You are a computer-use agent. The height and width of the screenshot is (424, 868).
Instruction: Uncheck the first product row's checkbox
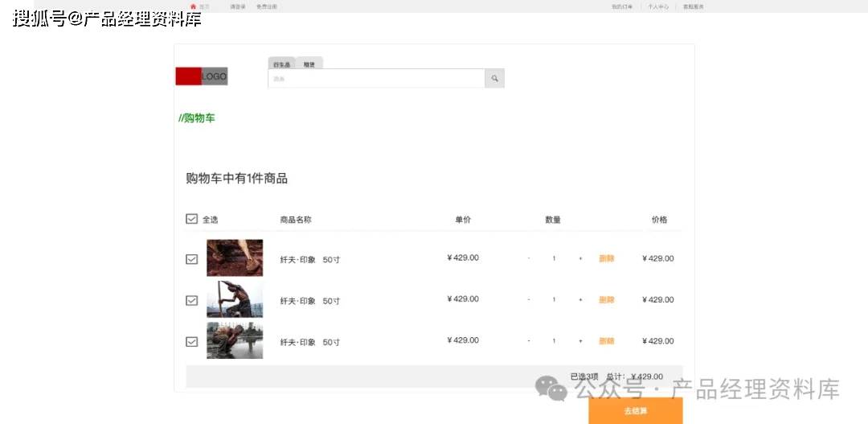191,259
